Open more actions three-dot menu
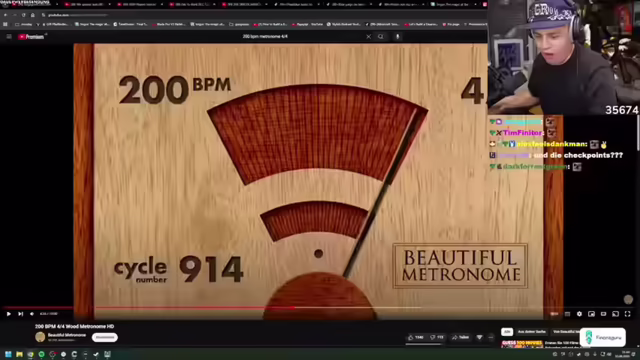 (x=491, y=337)
